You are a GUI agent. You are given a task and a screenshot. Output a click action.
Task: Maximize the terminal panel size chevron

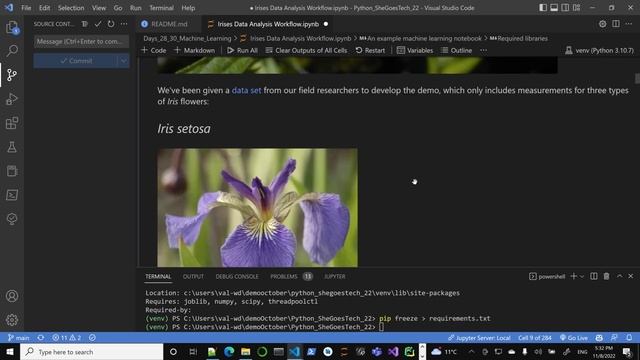click(x=620, y=276)
